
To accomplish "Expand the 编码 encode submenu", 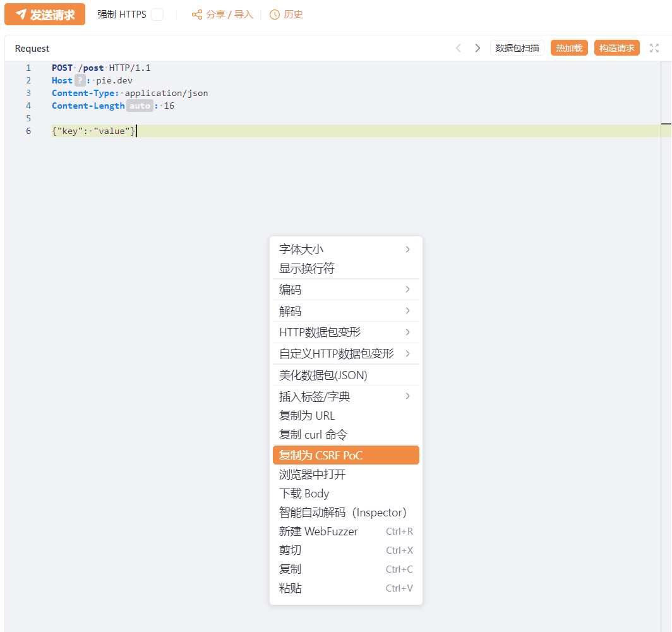I will click(x=345, y=289).
